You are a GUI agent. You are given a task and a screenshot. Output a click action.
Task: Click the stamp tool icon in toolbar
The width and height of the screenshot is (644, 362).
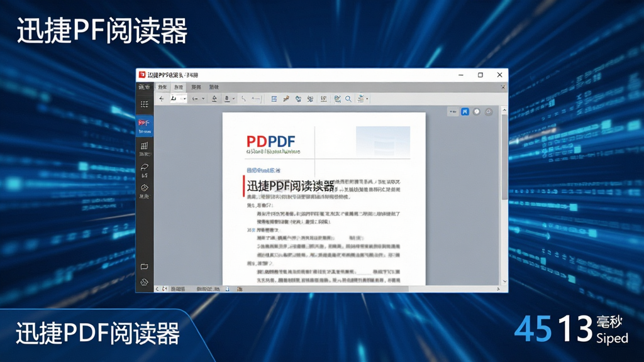(x=227, y=99)
